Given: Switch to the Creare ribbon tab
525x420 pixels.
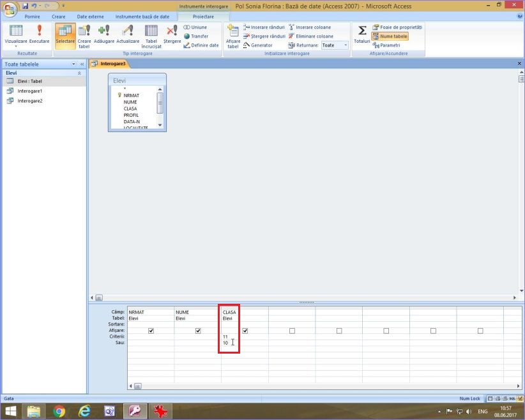Looking at the screenshot, I should (x=58, y=16).
